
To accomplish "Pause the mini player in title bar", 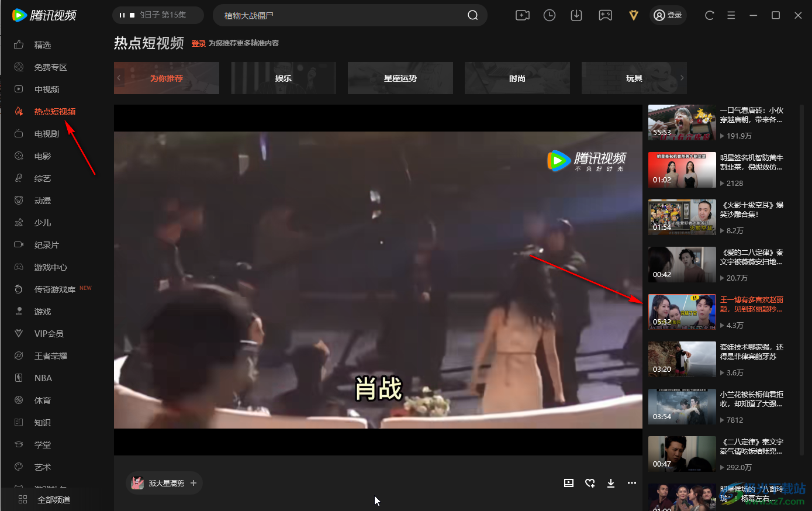I will [122, 15].
